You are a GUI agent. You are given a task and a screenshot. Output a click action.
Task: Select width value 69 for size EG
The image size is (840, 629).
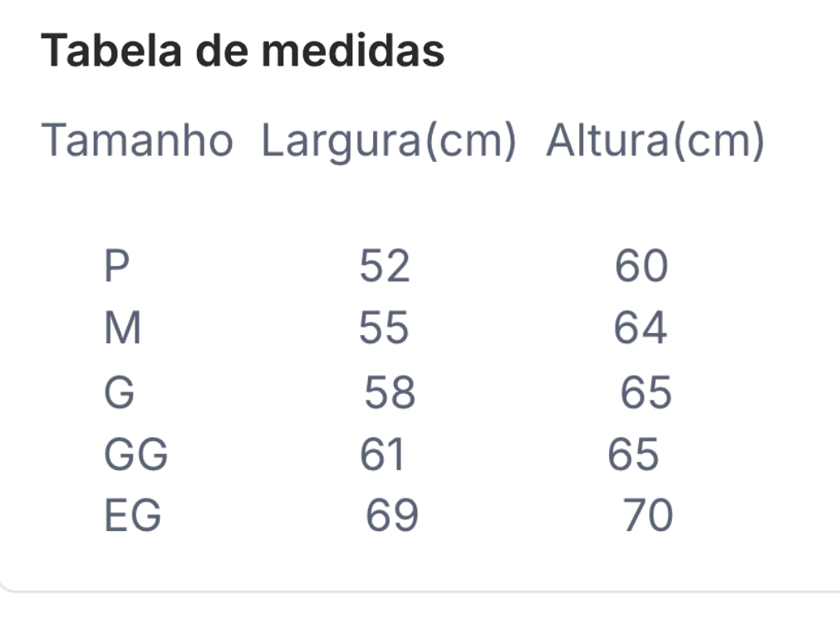pyautogui.click(x=391, y=515)
